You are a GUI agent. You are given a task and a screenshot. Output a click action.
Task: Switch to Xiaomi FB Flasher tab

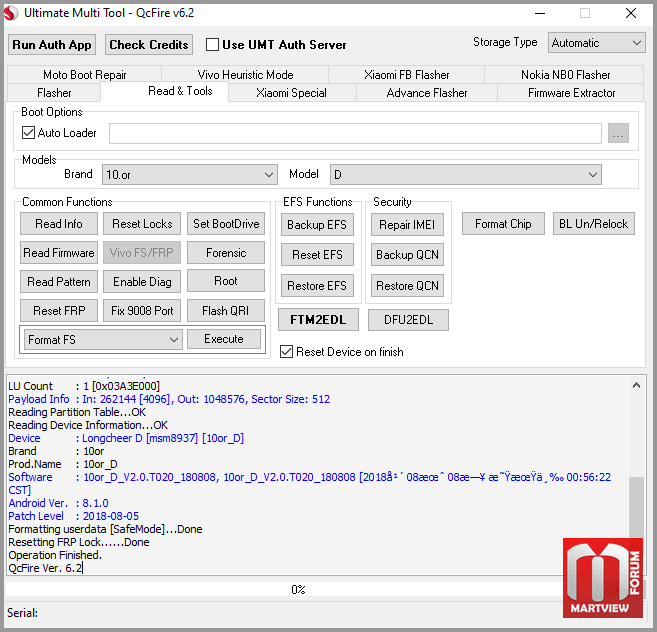coord(406,75)
